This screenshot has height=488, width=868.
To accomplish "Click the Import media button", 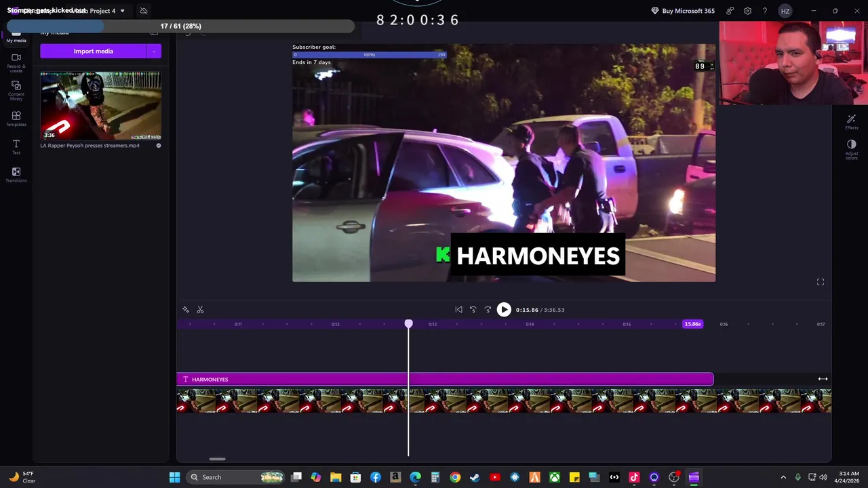I will tap(93, 52).
